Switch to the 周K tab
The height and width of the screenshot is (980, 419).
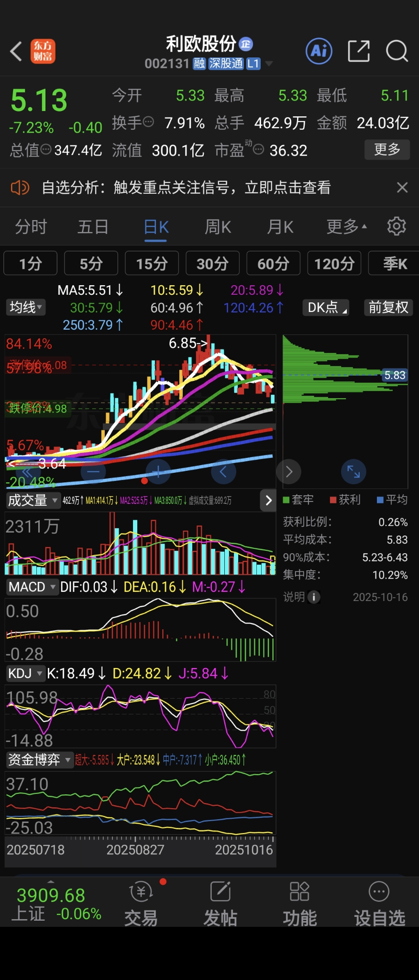(218, 226)
